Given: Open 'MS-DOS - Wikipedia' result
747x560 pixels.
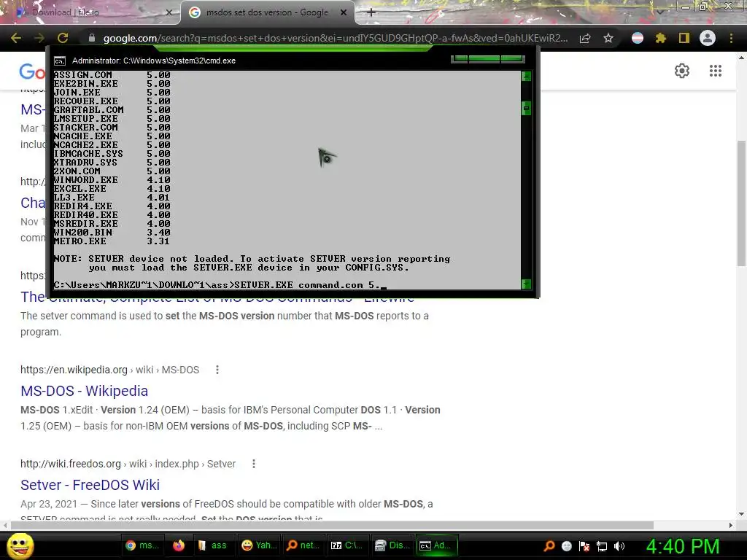Looking at the screenshot, I should pyautogui.click(x=85, y=391).
